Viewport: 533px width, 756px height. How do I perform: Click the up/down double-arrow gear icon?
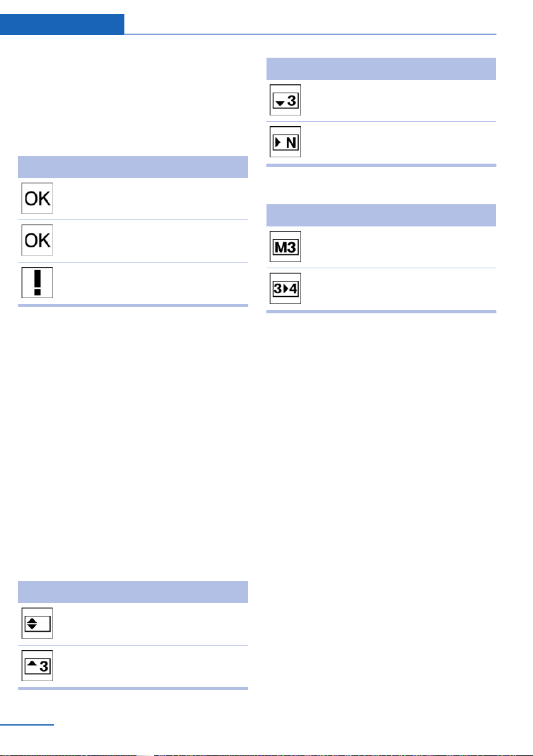pos(37,623)
